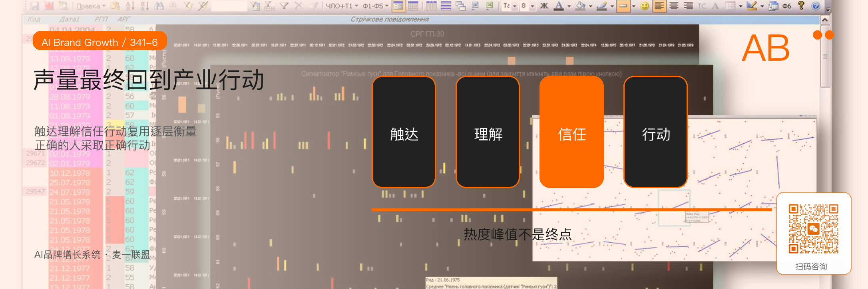The image size is (868, 289).
Task: Open the font size 8 dropdown
Action: click(532, 6)
